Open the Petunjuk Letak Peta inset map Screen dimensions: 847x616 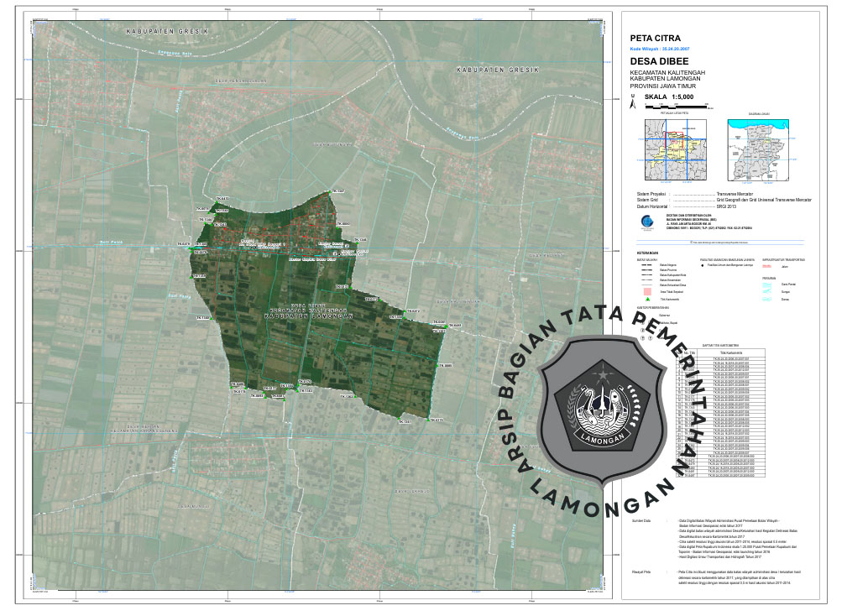tap(674, 149)
